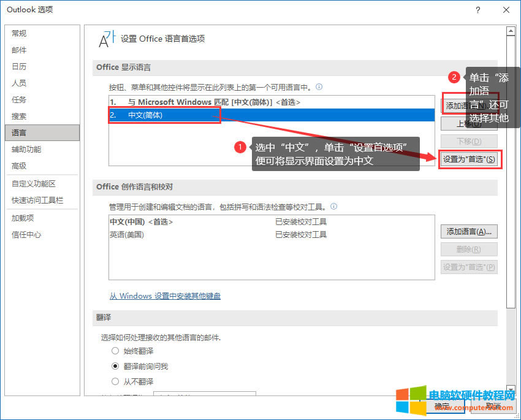Open the 信任中心 options category
This screenshot has height=420, width=521.
click(x=42, y=235)
